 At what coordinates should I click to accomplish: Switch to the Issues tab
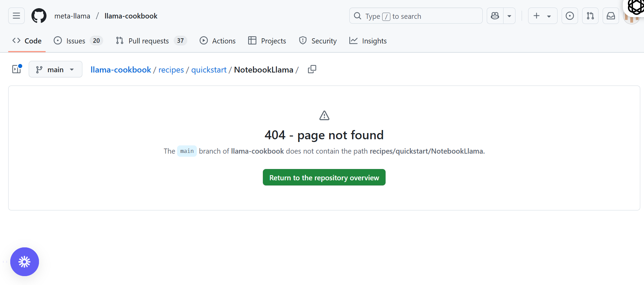[78, 41]
